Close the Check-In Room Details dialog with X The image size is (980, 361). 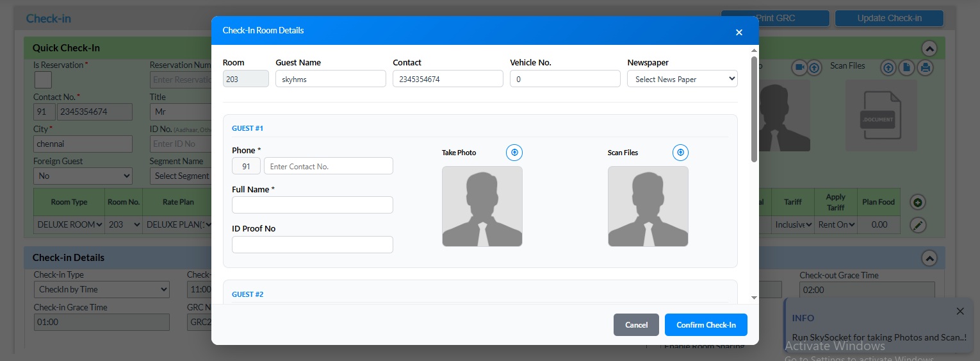739,32
